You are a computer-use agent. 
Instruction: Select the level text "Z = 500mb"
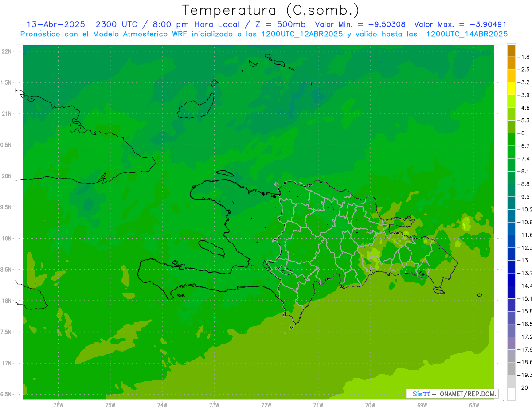click(280, 25)
